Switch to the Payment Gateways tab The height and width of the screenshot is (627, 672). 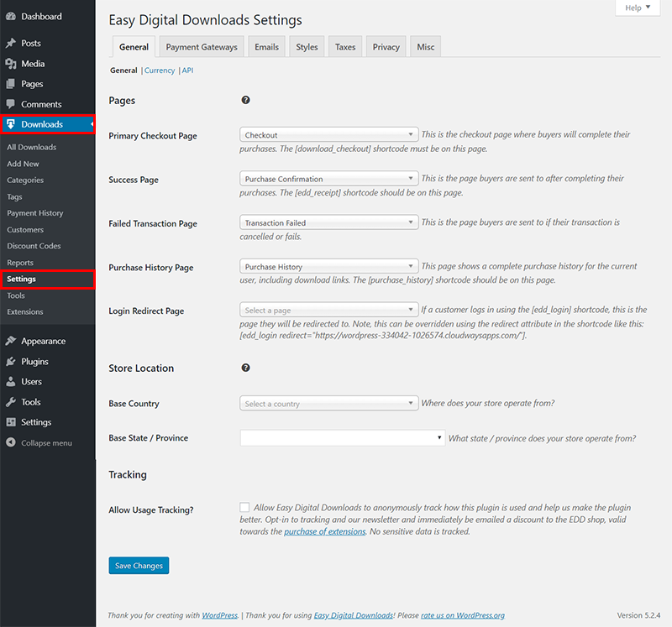coord(202,47)
